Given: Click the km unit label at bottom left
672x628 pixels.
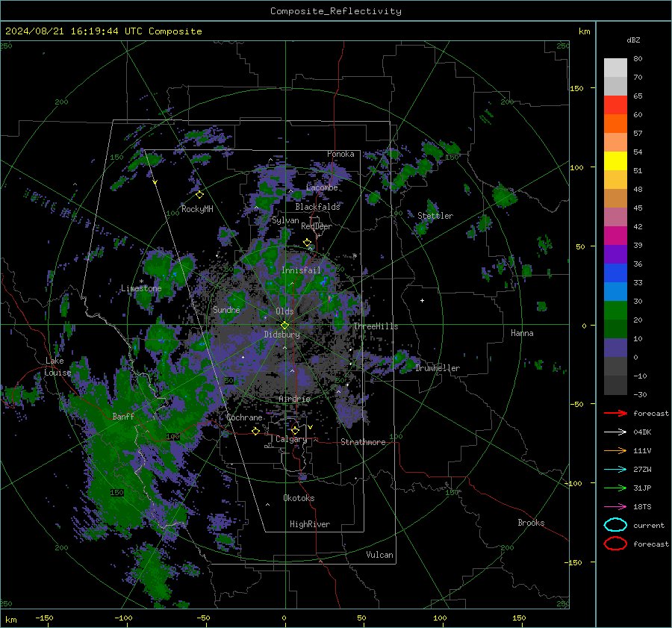Looking at the screenshot, I should (x=10, y=620).
